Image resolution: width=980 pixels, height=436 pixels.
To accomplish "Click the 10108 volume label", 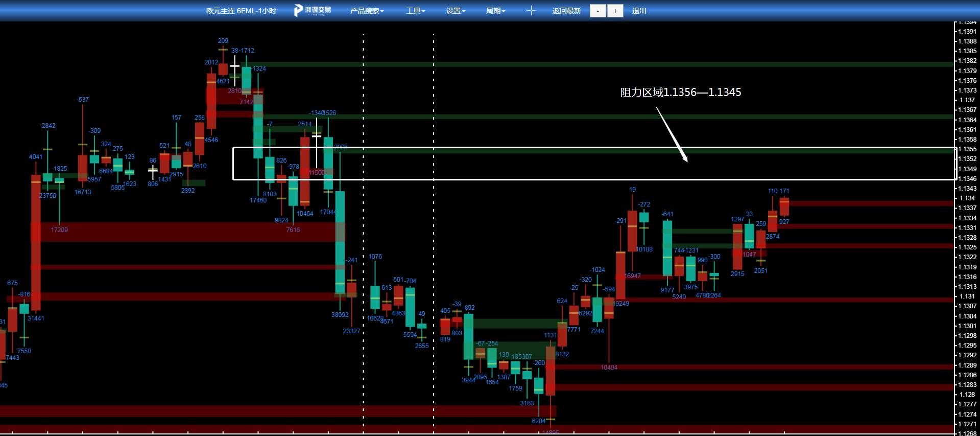I will [x=644, y=249].
